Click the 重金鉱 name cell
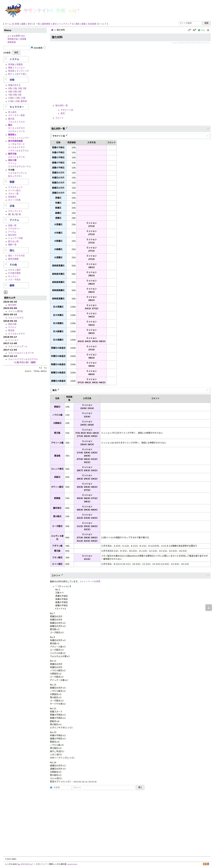Viewport: 214px width, 868px height. [x=57, y=455]
